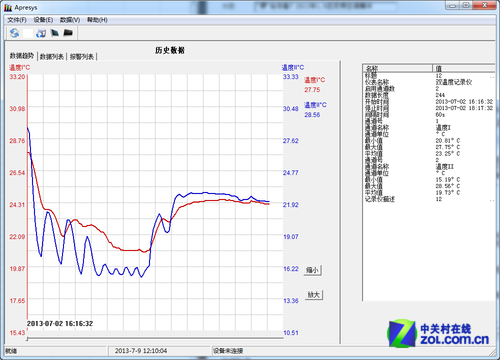Click the black folder toolbar icon
Image resolution: width=500 pixels, height=360 pixels.
click(x=68, y=33)
